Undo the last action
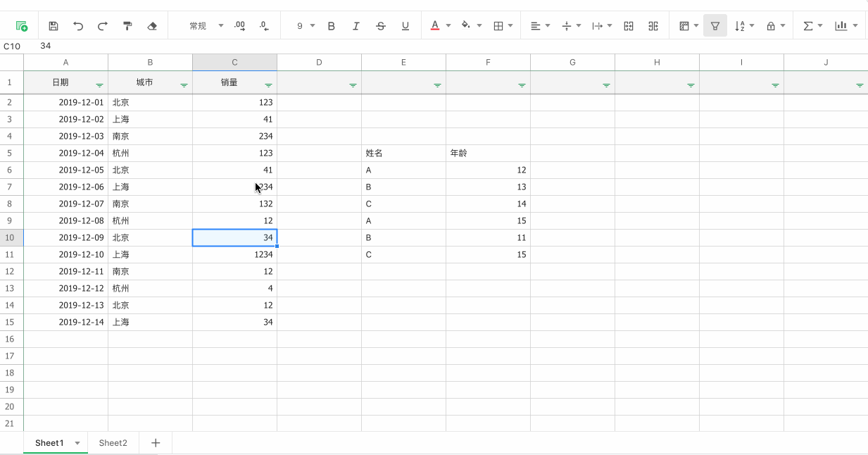The image size is (868, 455). [x=78, y=26]
